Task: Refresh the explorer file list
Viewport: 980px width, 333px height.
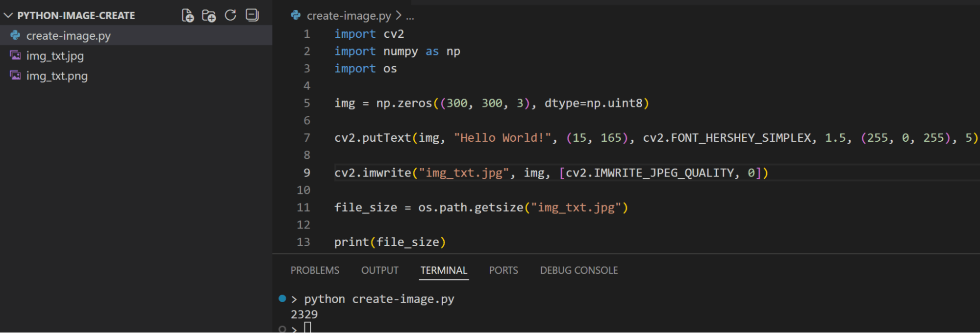Action: 230,16
